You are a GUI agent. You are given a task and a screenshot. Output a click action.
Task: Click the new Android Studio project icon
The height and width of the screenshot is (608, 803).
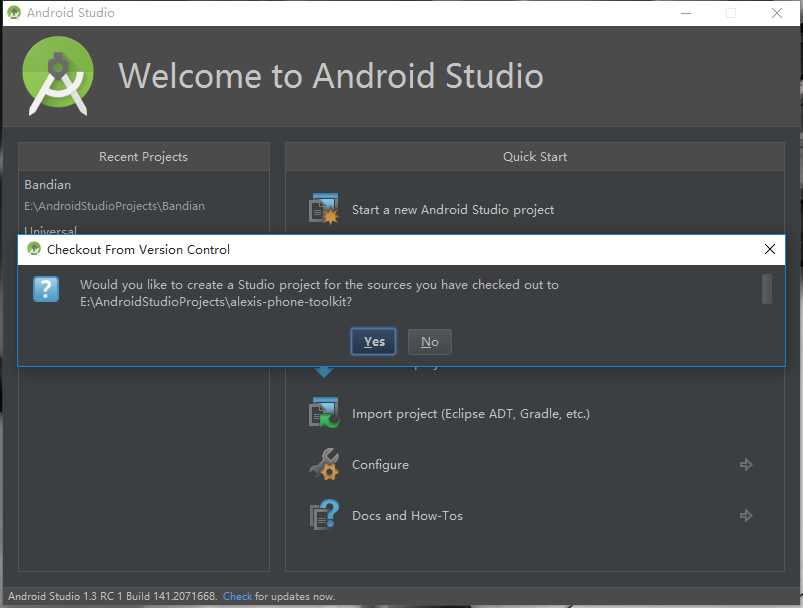coord(324,208)
